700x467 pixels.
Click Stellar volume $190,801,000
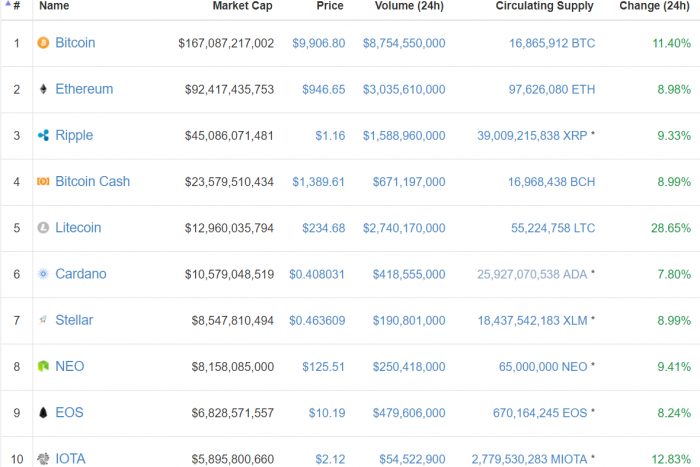tap(409, 321)
